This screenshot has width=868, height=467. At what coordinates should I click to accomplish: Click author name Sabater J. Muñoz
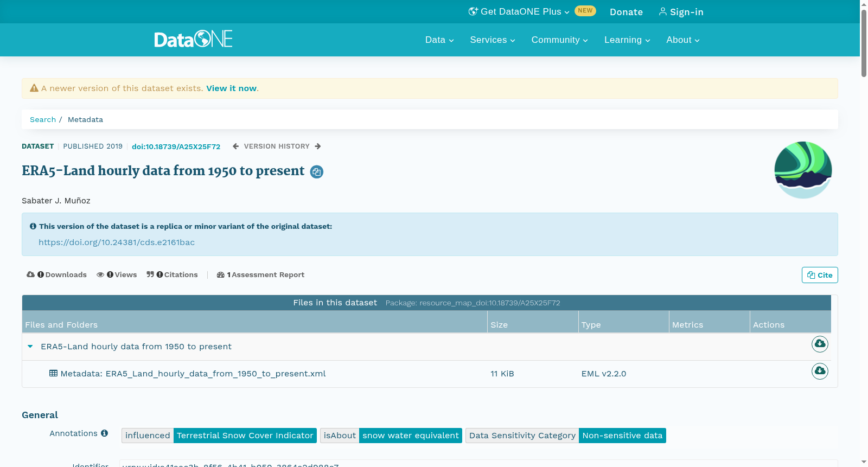point(56,201)
